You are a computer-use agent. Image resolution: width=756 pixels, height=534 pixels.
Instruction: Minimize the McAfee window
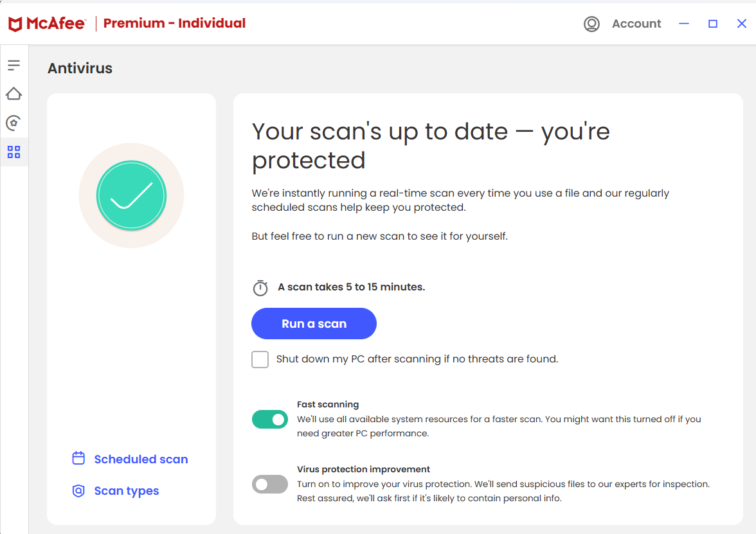pyautogui.click(x=684, y=24)
